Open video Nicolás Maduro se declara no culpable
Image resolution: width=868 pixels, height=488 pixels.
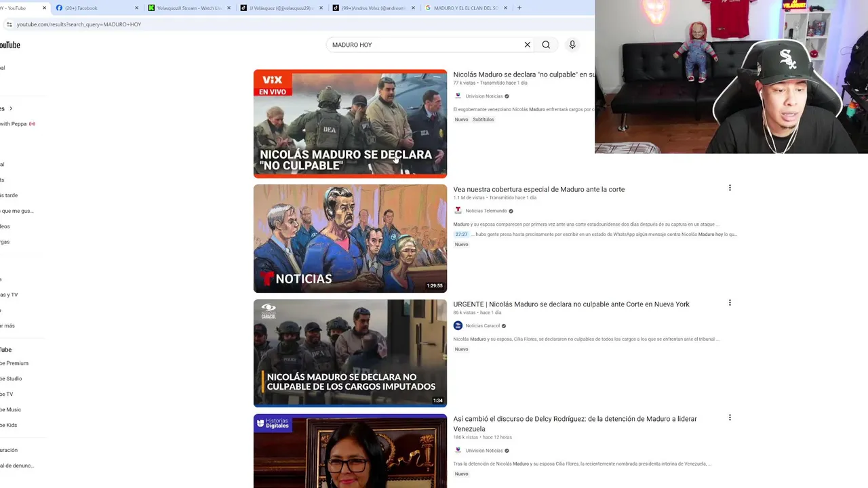(x=524, y=75)
